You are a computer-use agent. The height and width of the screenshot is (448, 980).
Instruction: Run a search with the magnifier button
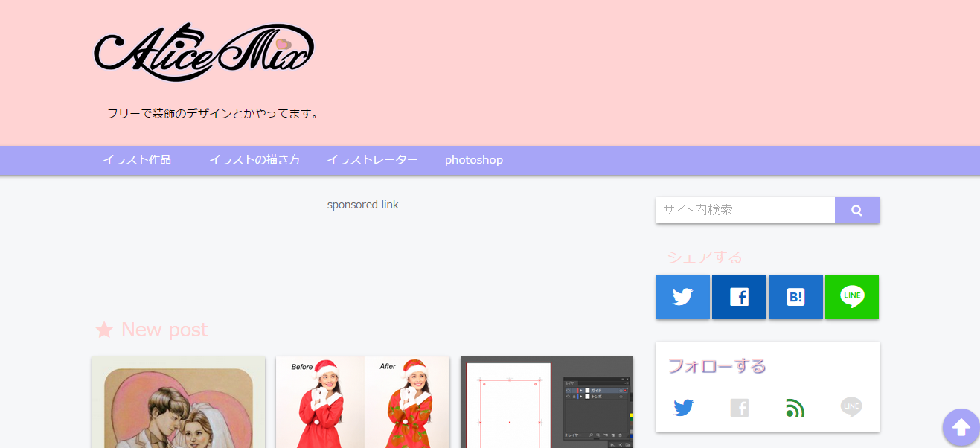[x=856, y=210]
